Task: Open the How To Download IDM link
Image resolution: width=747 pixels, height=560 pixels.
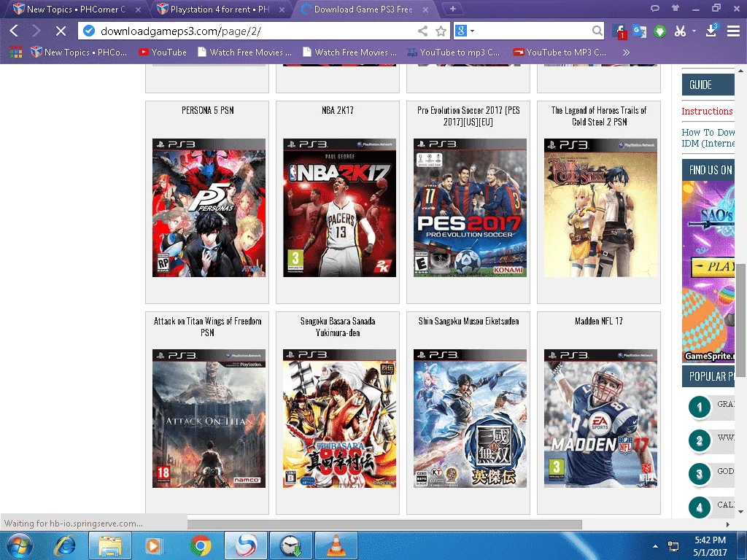Action: [x=708, y=138]
